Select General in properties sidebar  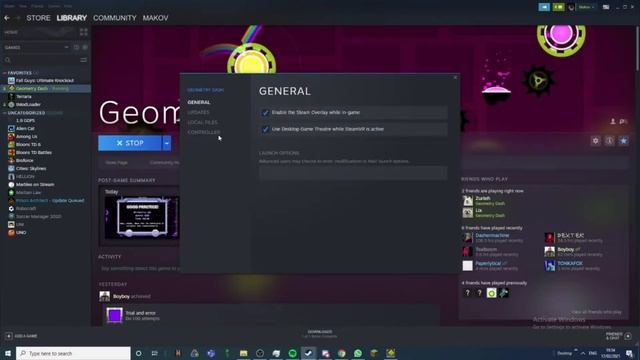(199, 102)
